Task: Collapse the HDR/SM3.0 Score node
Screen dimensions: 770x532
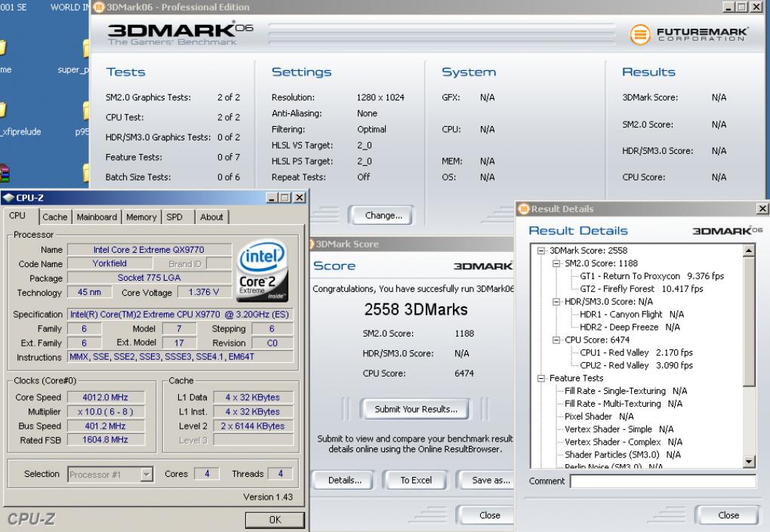Action: coord(556,302)
